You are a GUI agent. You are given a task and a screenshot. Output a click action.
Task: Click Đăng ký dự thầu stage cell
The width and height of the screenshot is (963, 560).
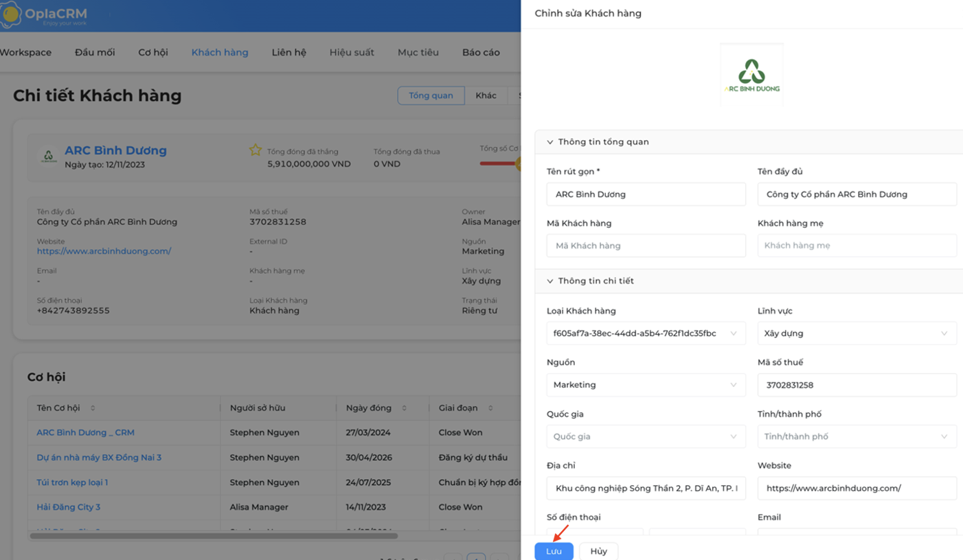point(473,457)
